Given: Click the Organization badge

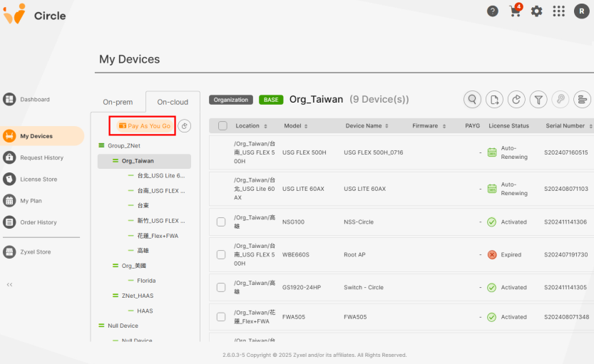Looking at the screenshot, I should [x=231, y=100].
